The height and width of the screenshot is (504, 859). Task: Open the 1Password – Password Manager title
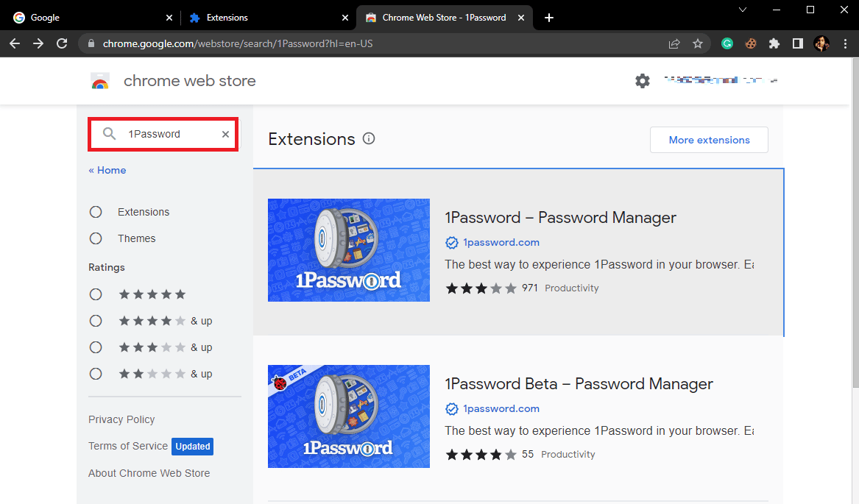560,218
